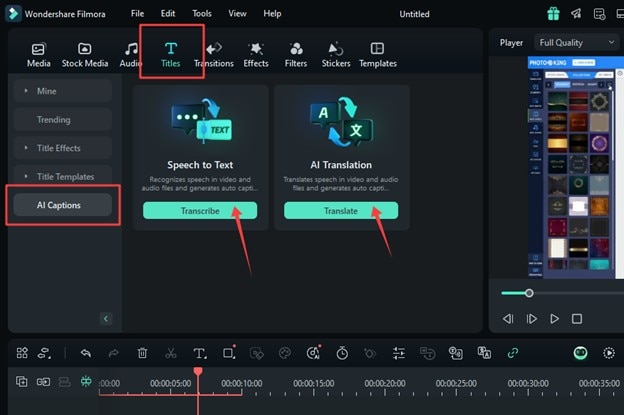
Task: Click the add text T icon
Action: [199, 353]
